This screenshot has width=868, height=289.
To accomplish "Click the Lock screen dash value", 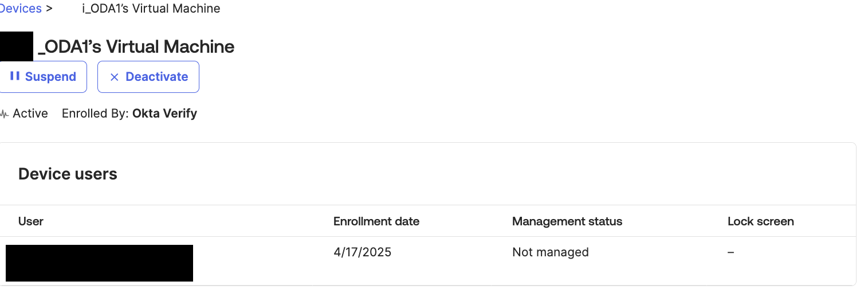I will click(731, 252).
